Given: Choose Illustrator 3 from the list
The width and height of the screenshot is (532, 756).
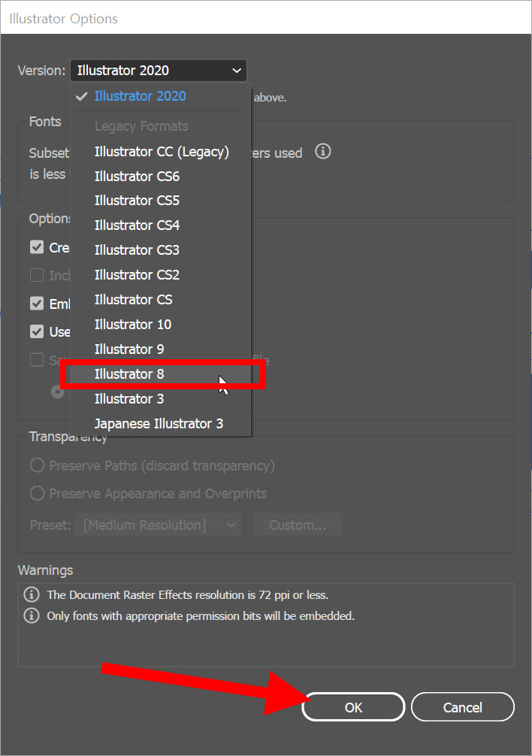Looking at the screenshot, I should 161,399.
